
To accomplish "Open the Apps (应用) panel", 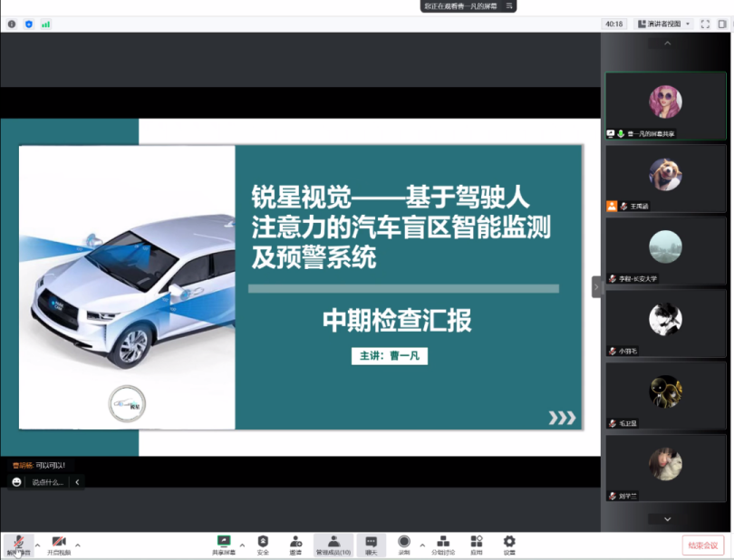I will [x=475, y=542].
